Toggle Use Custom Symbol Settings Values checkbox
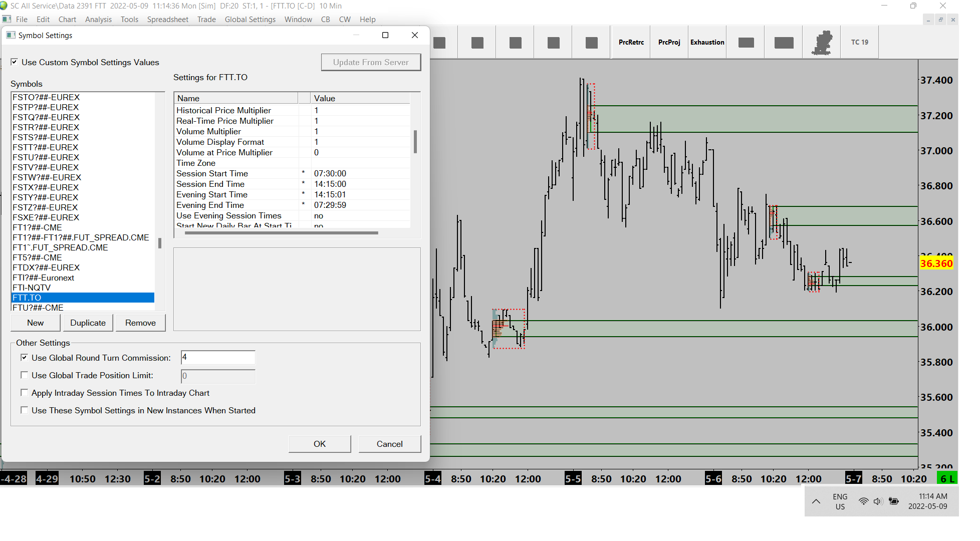Screen dimensions: 980x541 coord(15,62)
